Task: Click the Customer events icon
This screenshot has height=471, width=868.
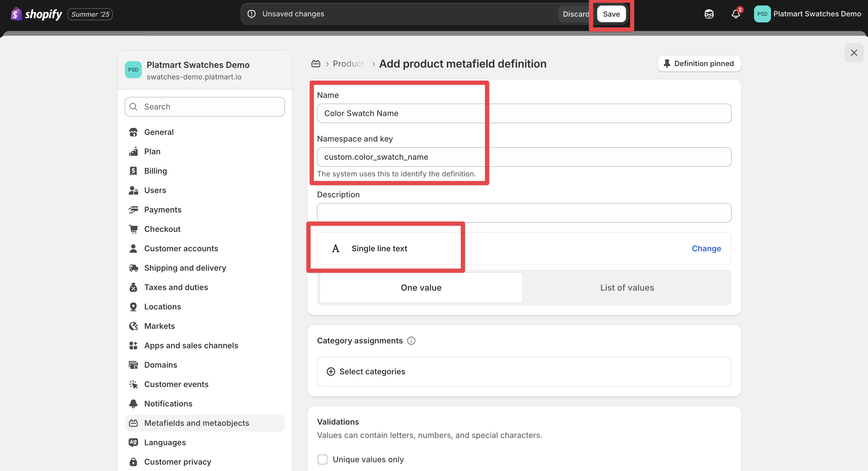Action: pos(133,384)
